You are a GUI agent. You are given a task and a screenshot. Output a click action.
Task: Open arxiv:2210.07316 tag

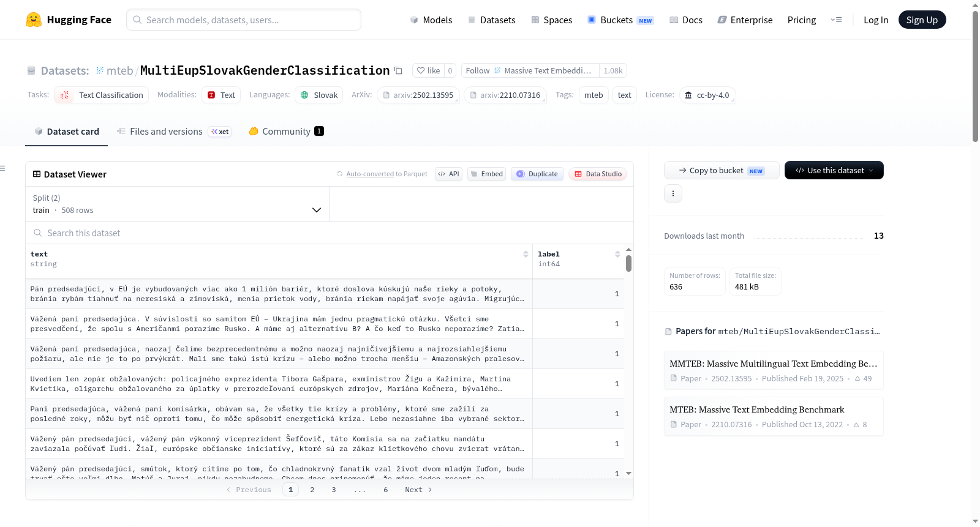pyautogui.click(x=505, y=95)
